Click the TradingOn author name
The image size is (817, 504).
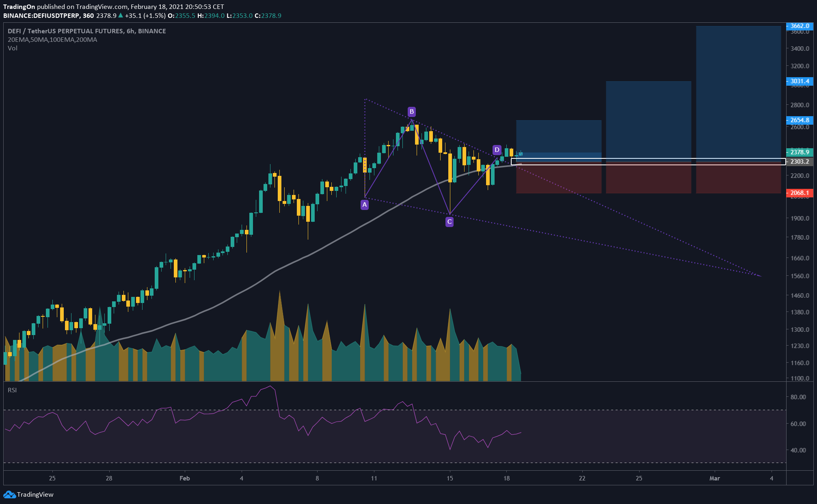(x=19, y=7)
